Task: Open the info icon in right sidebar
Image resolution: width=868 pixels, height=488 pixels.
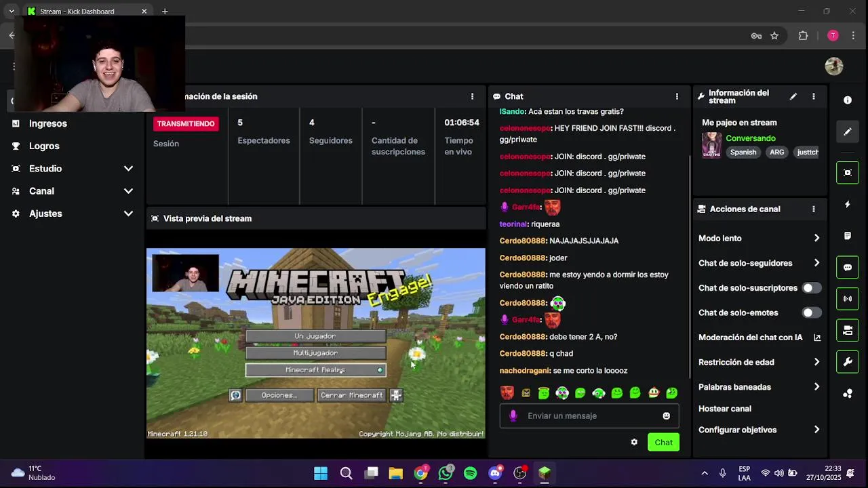Action: point(848,100)
